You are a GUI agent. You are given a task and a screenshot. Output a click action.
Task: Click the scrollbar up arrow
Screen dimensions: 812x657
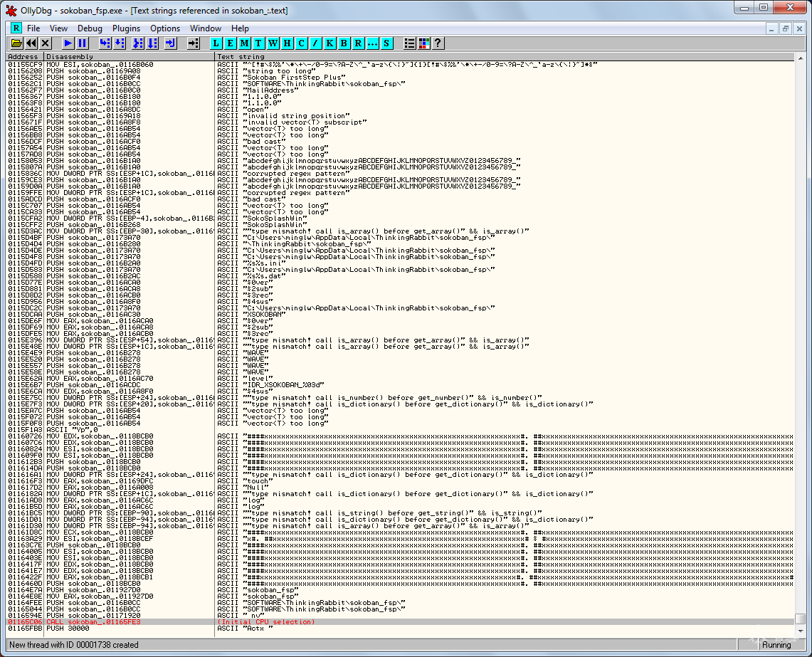pyautogui.click(x=800, y=58)
